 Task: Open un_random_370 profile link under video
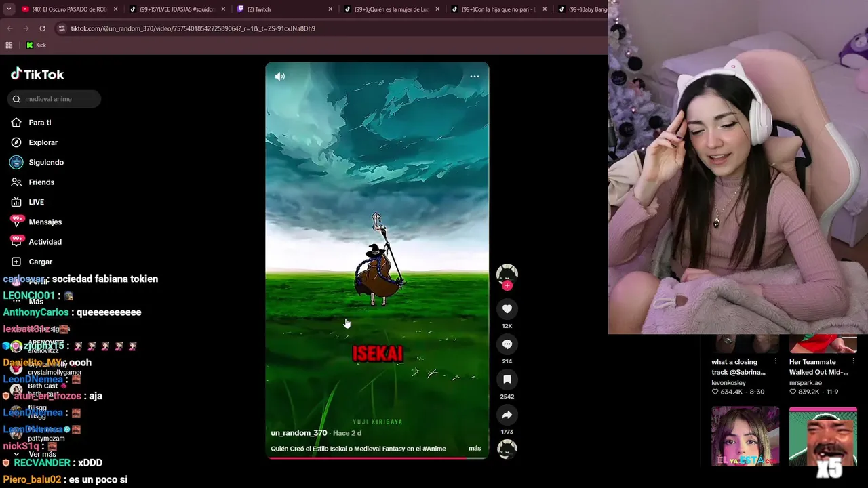299,433
